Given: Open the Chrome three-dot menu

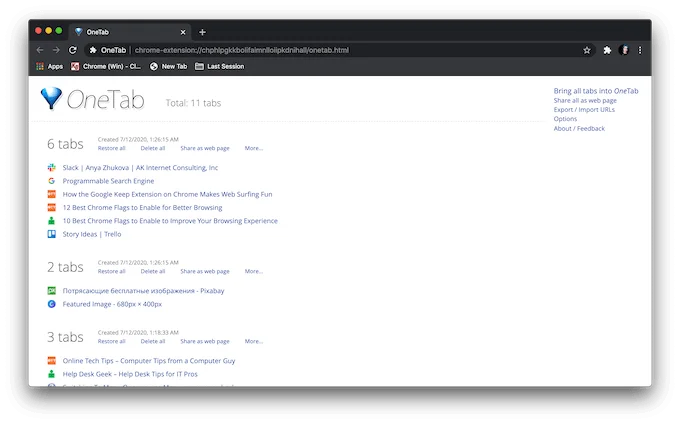Looking at the screenshot, I should point(640,50).
